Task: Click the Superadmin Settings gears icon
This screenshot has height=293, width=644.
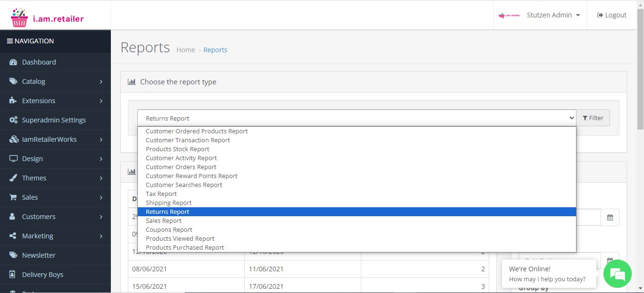Action: 13,120
